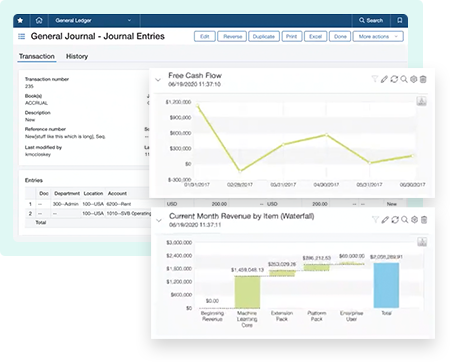Select the Transaction tab
This screenshot has width=450, height=362.
[37, 56]
